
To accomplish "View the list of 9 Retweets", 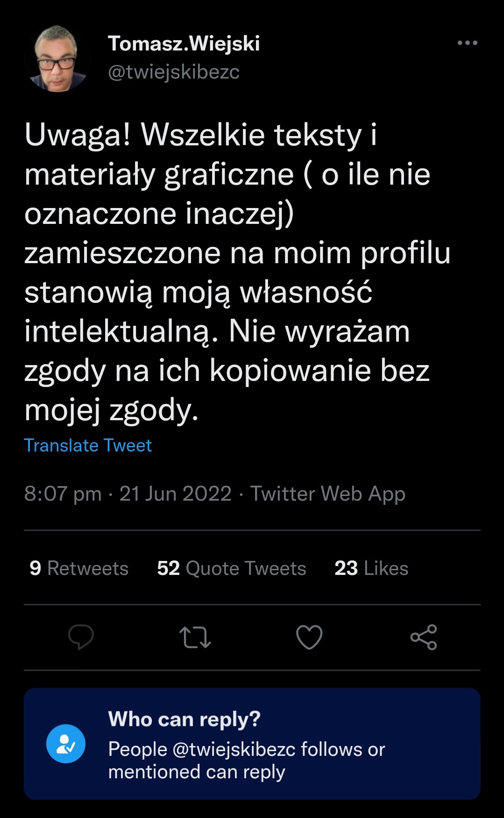I will 79,568.
